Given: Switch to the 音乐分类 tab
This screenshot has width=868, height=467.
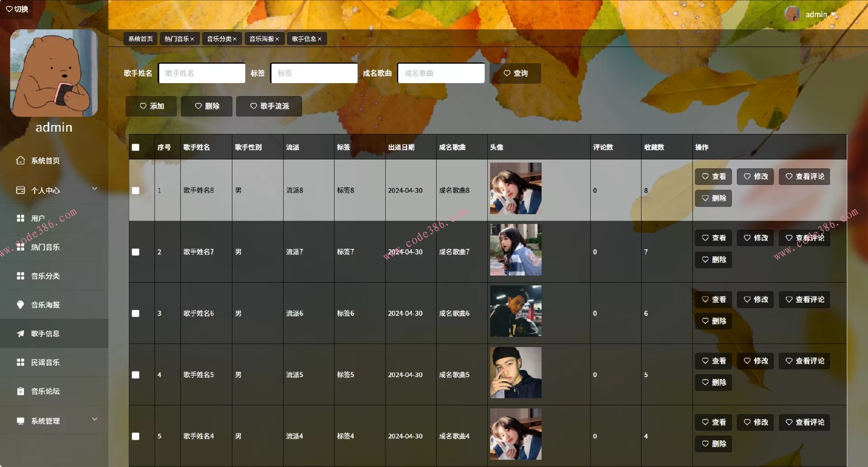Looking at the screenshot, I should (x=219, y=39).
